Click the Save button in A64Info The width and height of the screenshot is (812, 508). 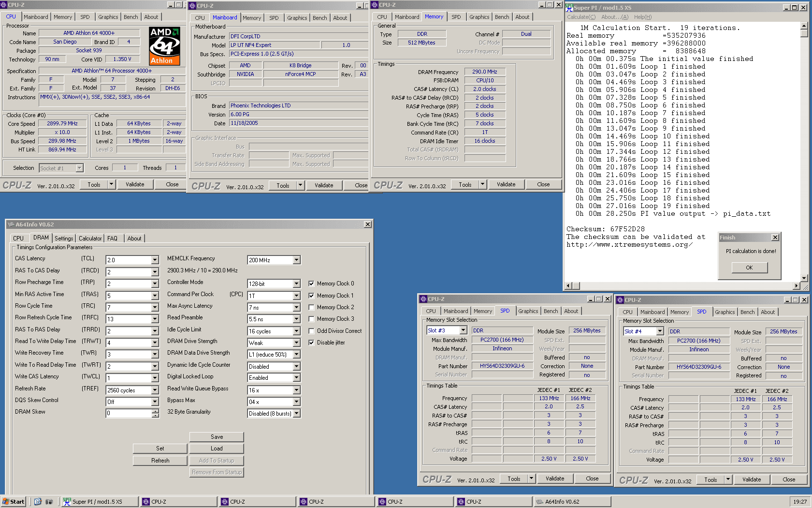(217, 437)
